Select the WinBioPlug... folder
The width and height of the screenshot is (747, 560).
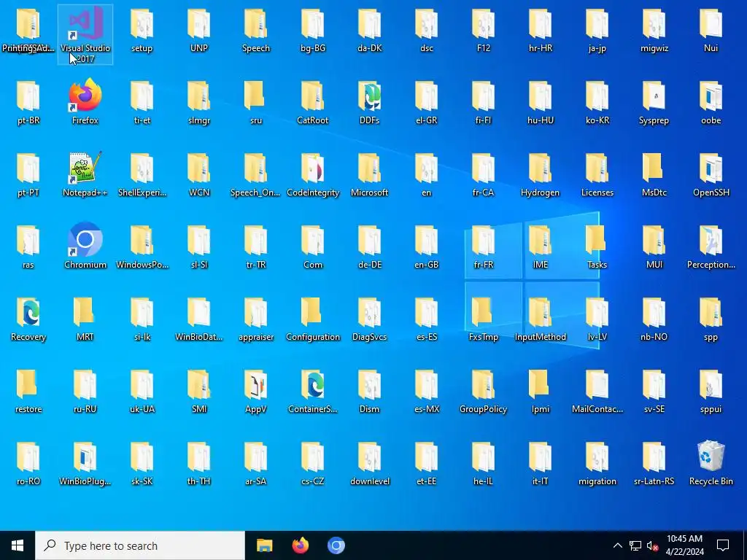tap(85, 463)
